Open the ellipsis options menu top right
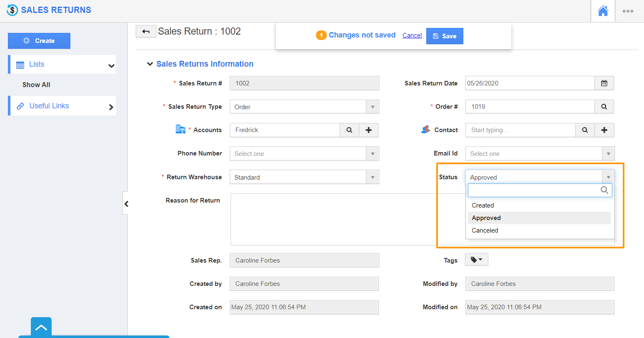 [x=628, y=11]
